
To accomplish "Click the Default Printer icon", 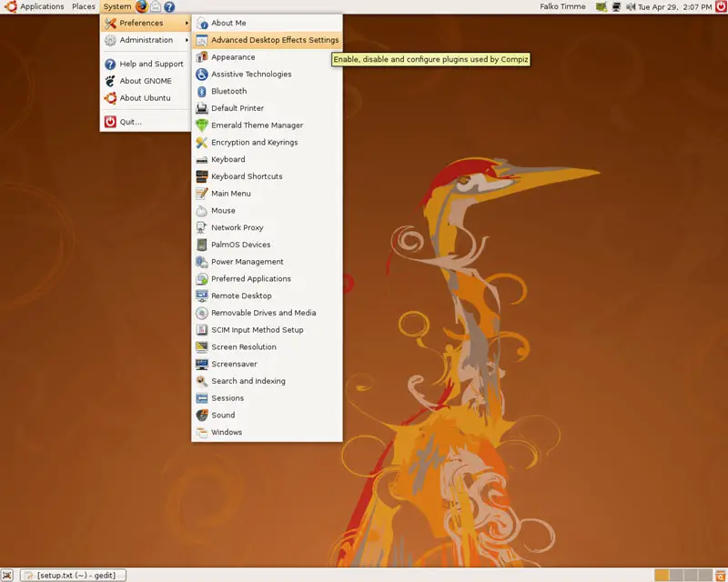I will point(202,108).
